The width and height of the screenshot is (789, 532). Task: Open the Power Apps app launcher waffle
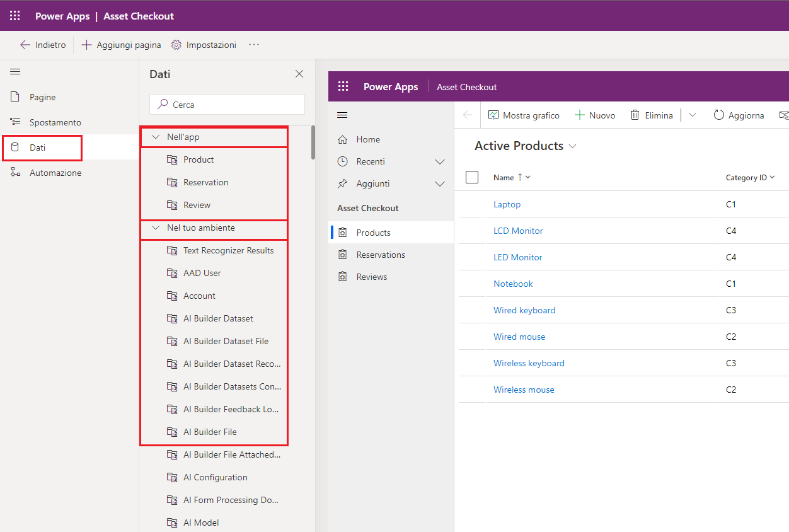[x=15, y=16]
